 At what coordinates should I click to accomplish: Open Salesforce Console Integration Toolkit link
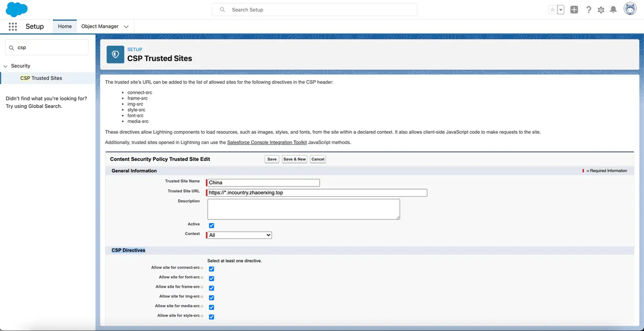[x=267, y=142]
